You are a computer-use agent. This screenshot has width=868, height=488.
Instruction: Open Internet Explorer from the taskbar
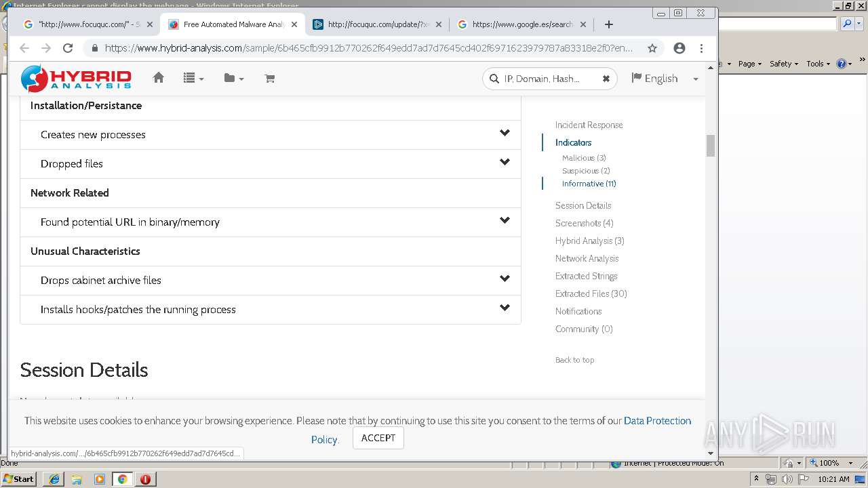54,479
